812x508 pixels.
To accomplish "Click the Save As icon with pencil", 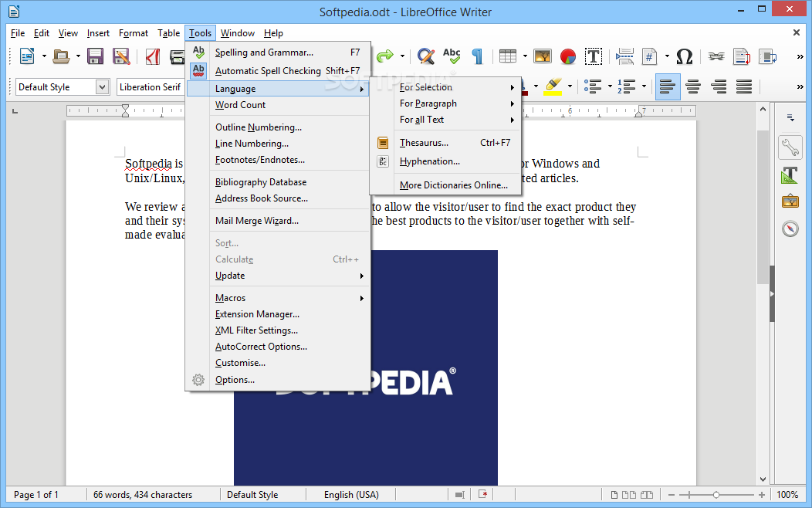I will pyautogui.click(x=121, y=56).
